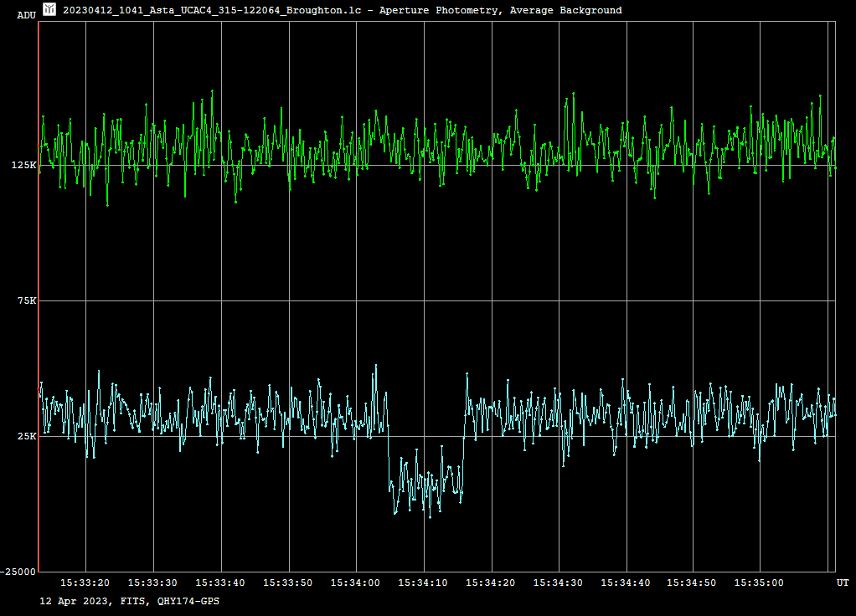Click the 25K y-axis label
Image resolution: width=856 pixels, height=616 pixels.
27,436
